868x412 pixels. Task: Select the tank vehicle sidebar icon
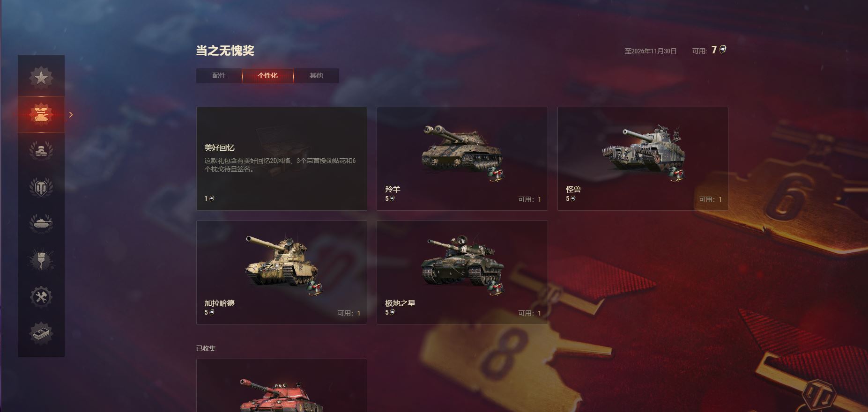point(41,223)
